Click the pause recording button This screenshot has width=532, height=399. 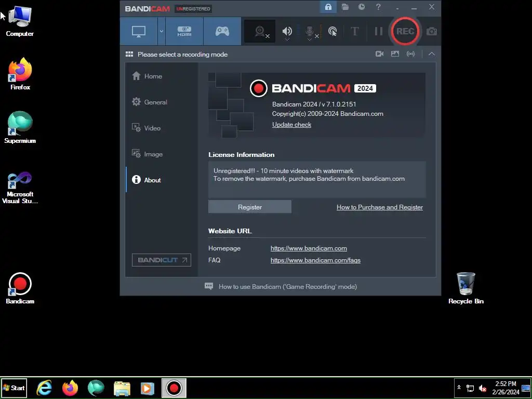click(379, 31)
